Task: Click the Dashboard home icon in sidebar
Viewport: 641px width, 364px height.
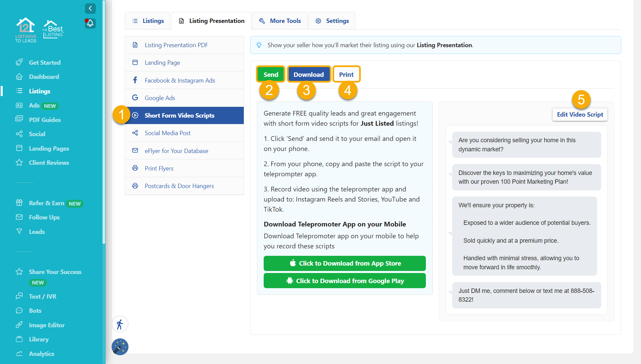Action: 19,77
